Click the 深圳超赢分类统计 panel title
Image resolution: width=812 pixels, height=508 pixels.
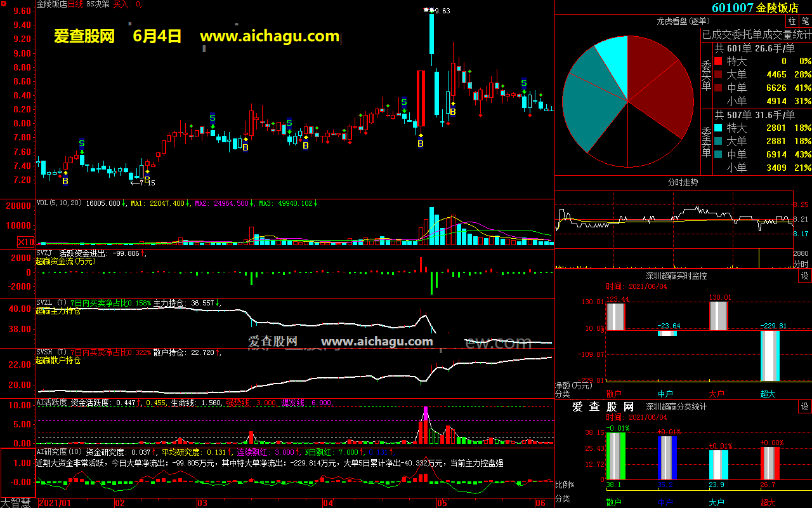tap(676, 406)
